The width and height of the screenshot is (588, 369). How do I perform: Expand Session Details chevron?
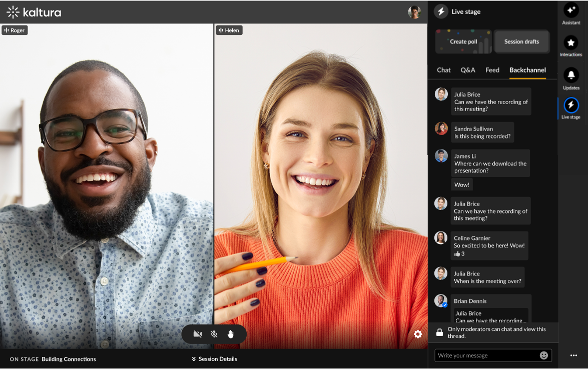click(194, 359)
